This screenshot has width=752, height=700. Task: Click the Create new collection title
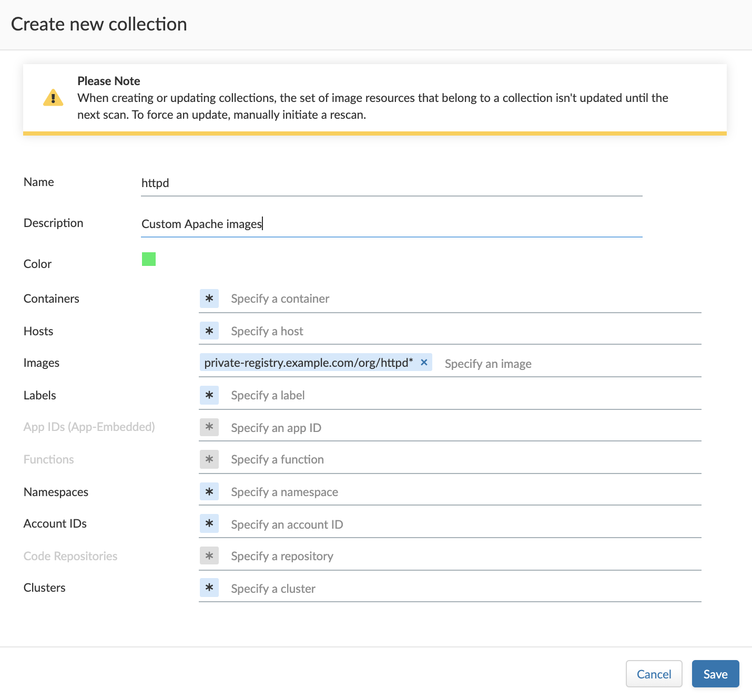tap(99, 24)
